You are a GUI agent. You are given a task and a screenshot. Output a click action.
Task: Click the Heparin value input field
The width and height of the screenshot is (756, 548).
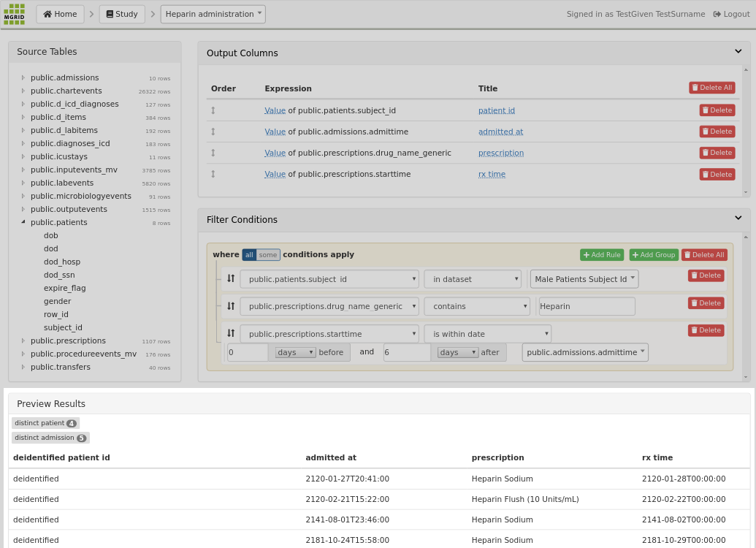[x=587, y=306]
